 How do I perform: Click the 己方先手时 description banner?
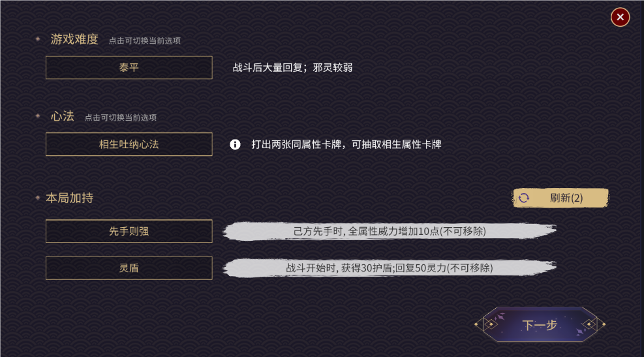point(389,231)
